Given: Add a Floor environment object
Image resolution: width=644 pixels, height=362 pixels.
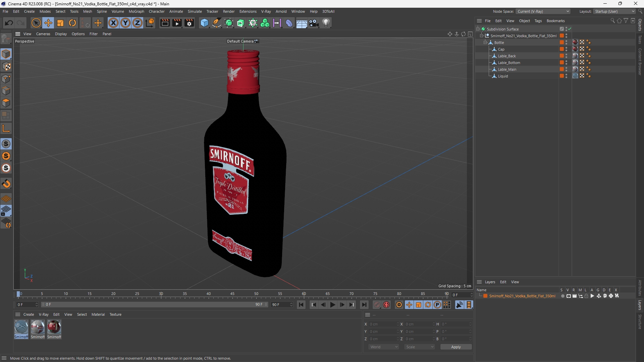Looking at the screenshot, I should (302, 23).
